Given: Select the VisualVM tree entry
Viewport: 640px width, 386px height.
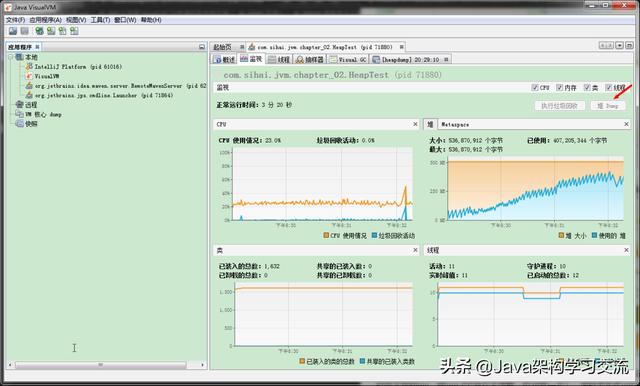Looking at the screenshot, I should coord(47,76).
